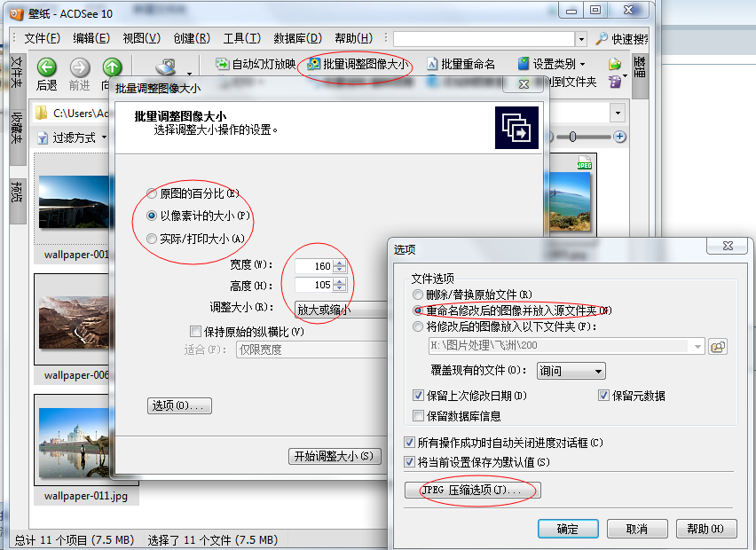Open the 数据库(D) menu

pyautogui.click(x=297, y=38)
